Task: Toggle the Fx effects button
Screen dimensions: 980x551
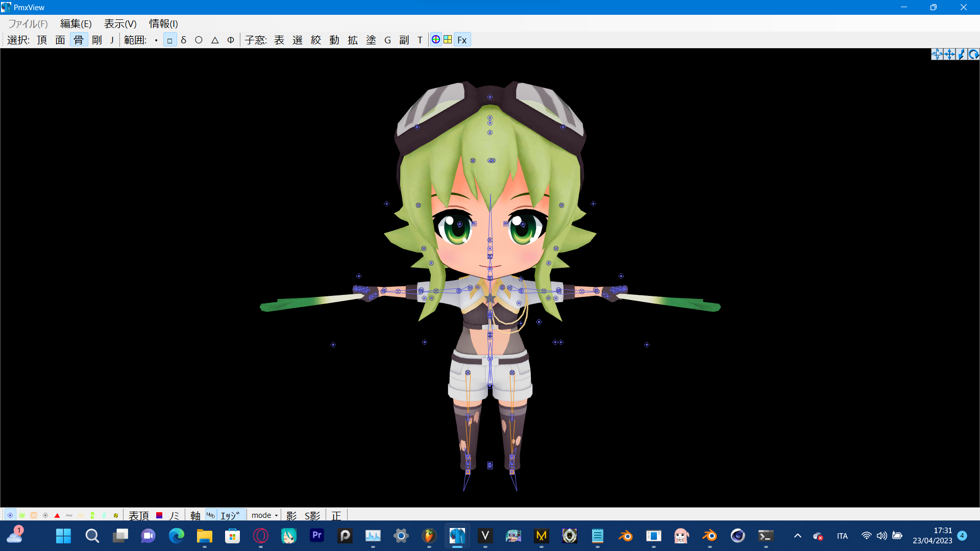Action: coord(462,40)
